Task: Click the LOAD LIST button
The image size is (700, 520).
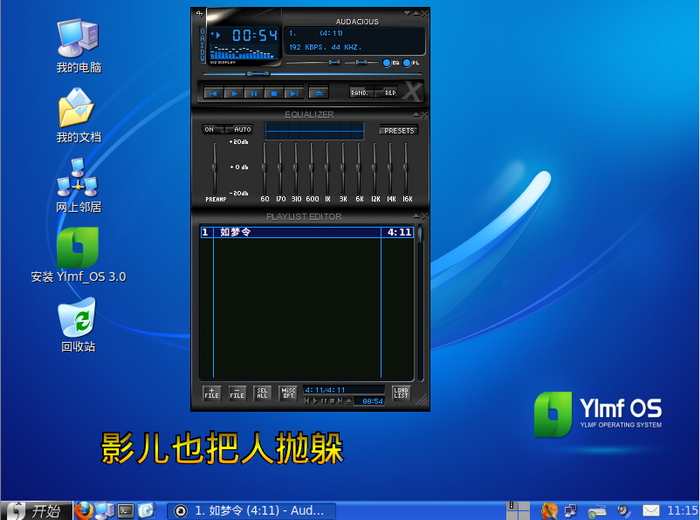Action: click(x=401, y=393)
